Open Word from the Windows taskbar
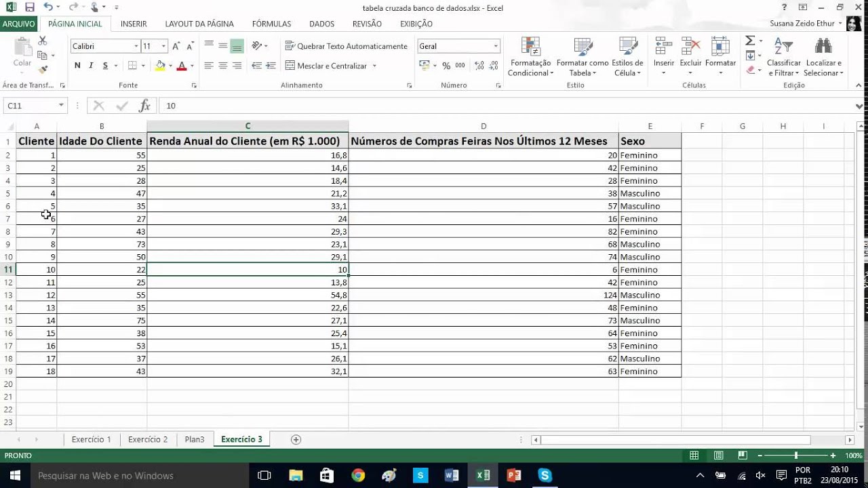The height and width of the screenshot is (488, 868). (x=452, y=475)
